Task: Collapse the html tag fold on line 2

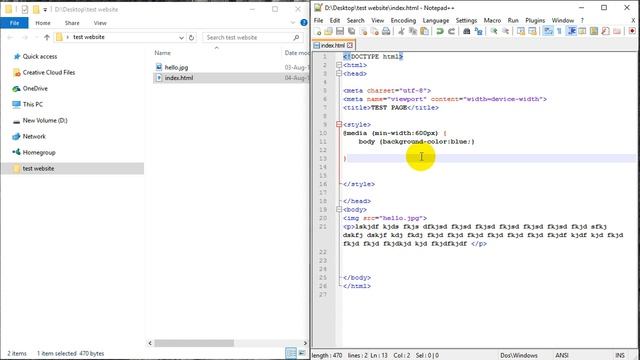Action: 339,65
